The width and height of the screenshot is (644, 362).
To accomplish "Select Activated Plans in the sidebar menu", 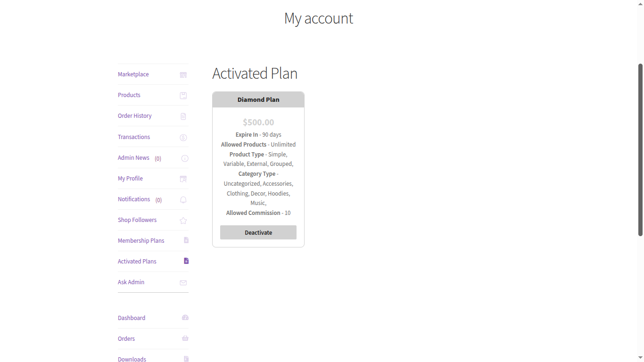I will point(137,261).
